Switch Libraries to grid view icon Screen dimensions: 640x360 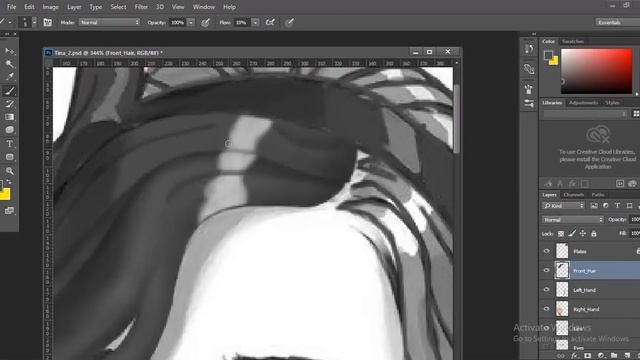tap(636, 113)
